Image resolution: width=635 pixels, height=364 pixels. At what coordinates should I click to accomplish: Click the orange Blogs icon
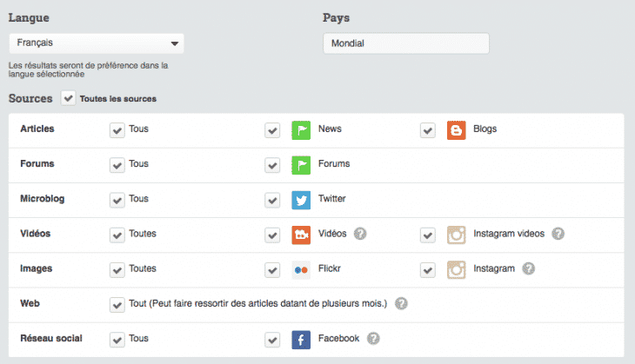456,129
